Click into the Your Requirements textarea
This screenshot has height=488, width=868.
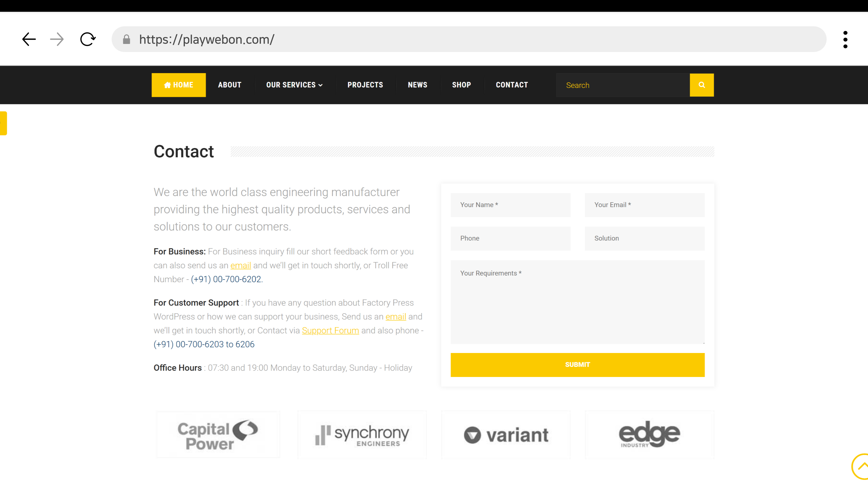coord(577,302)
